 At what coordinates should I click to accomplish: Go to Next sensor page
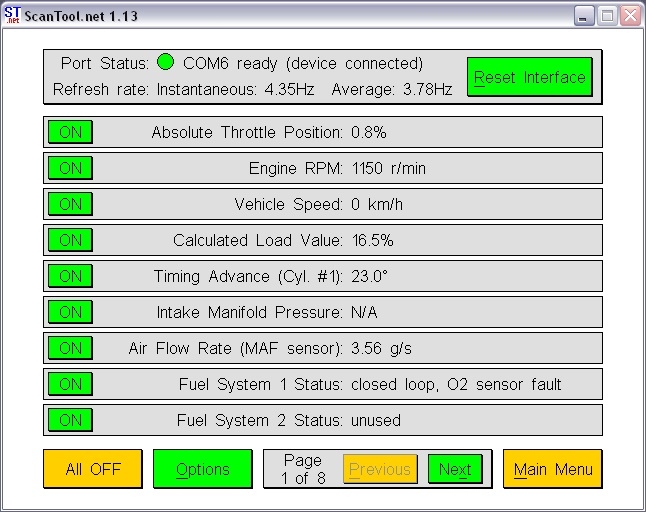pyautogui.click(x=455, y=469)
